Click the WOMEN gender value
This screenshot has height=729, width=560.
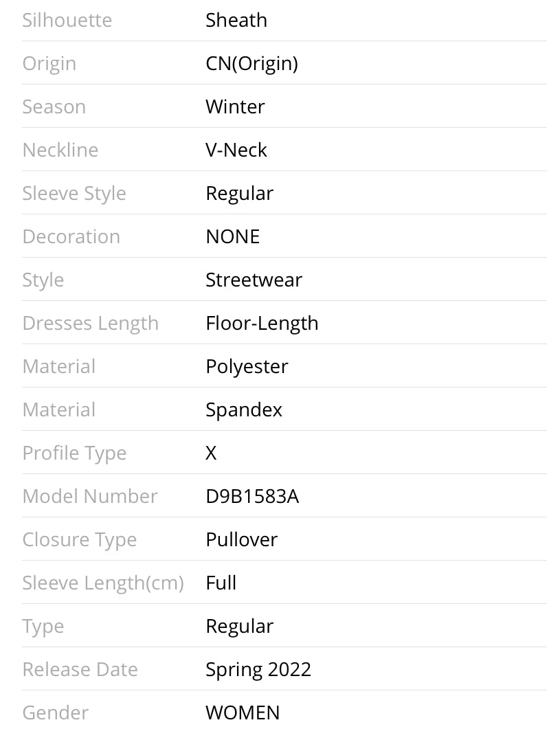click(x=243, y=713)
